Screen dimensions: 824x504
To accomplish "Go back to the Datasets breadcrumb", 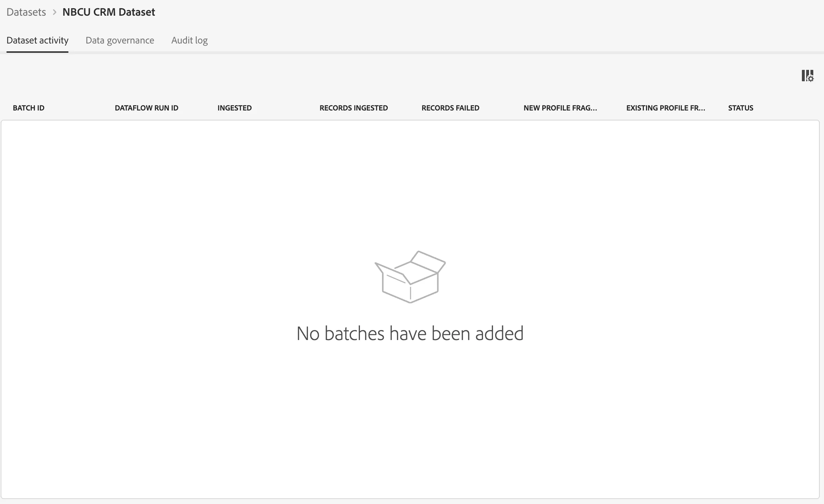I will [26, 12].
